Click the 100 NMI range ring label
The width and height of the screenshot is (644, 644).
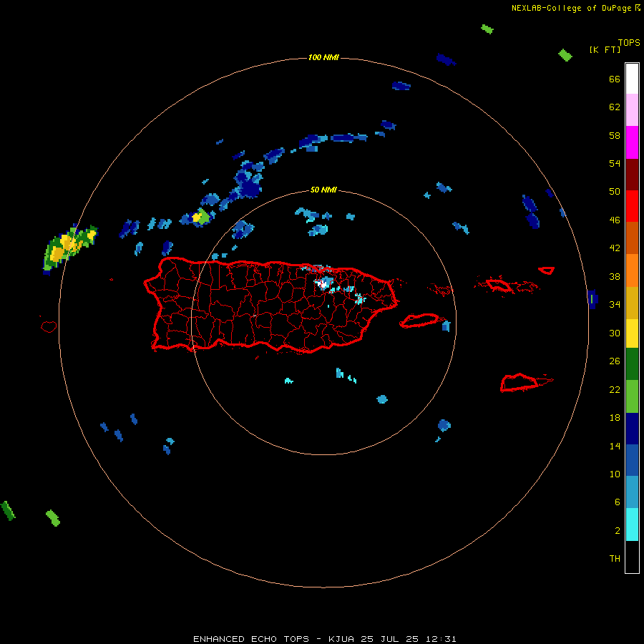pos(323,57)
